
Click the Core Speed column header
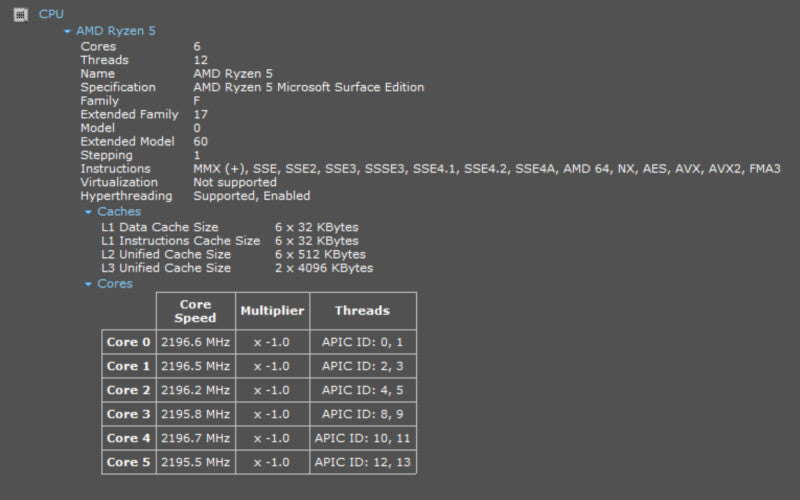point(195,311)
